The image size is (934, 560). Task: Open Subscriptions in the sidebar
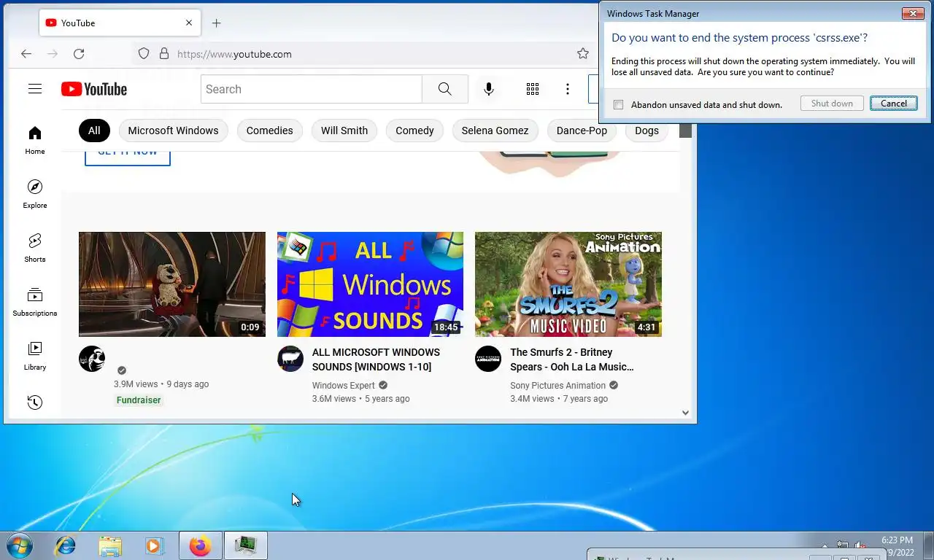tap(35, 302)
